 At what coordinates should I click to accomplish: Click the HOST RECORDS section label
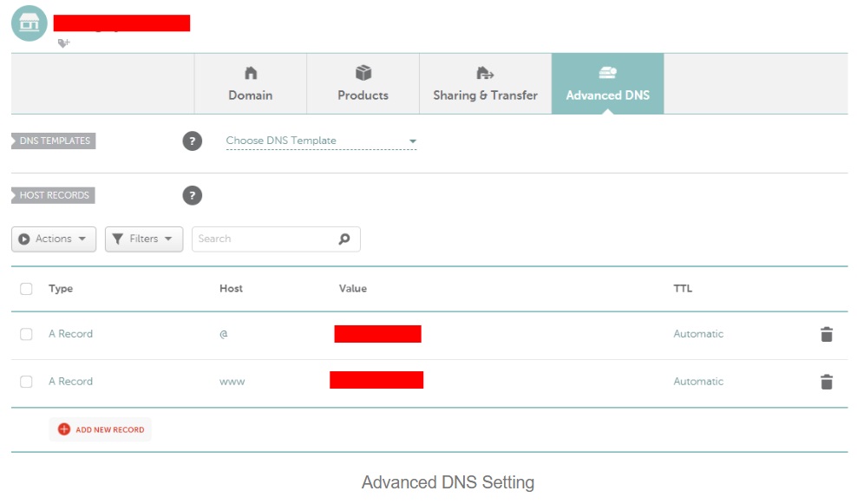point(53,195)
